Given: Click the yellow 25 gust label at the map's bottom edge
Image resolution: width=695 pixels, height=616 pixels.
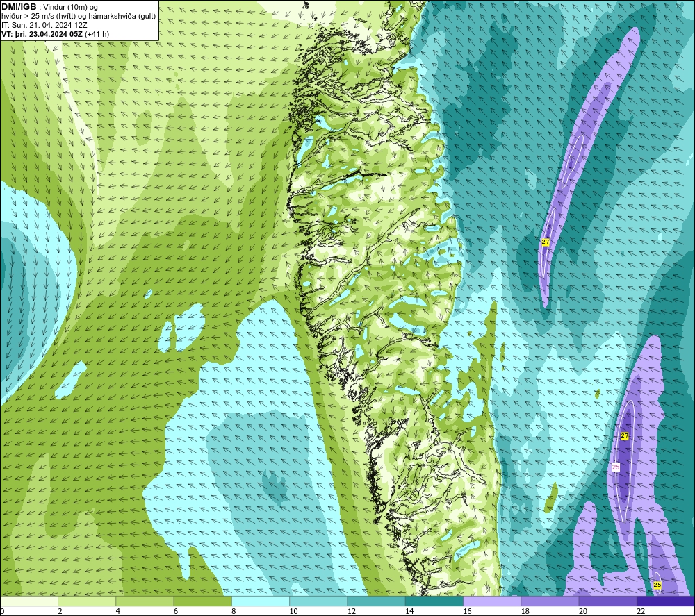Looking at the screenshot, I should click(x=657, y=585).
